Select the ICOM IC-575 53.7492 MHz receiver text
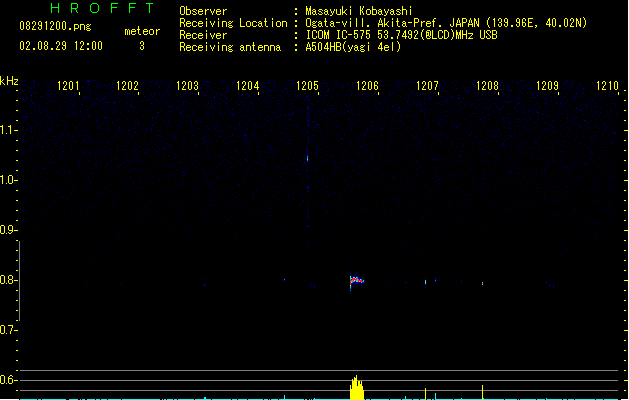Image resolution: width=629 pixels, height=400 pixels. click(x=401, y=35)
